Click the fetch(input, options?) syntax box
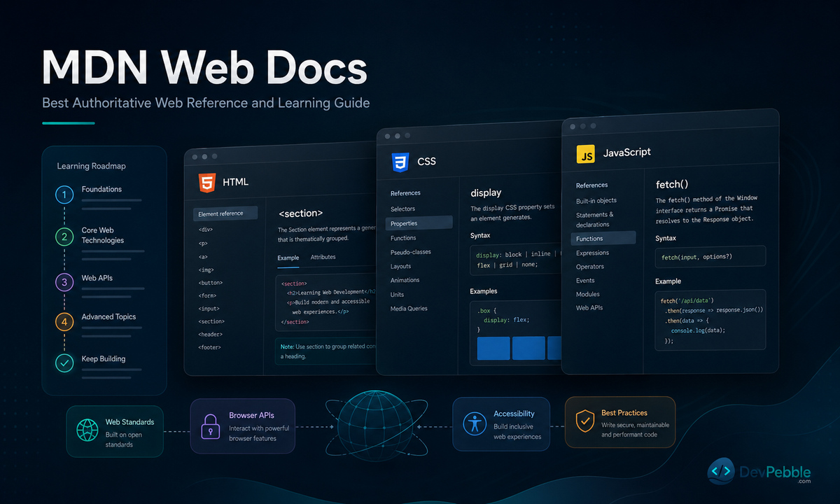Image resolution: width=840 pixels, height=504 pixels. (x=710, y=256)
